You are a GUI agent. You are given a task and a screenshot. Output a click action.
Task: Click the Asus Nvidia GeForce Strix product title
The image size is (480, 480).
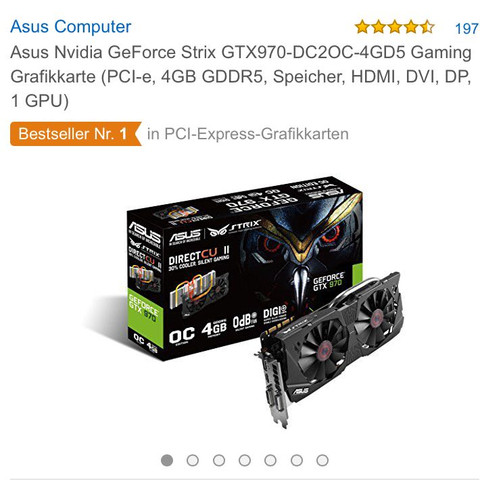pos(241,77)
